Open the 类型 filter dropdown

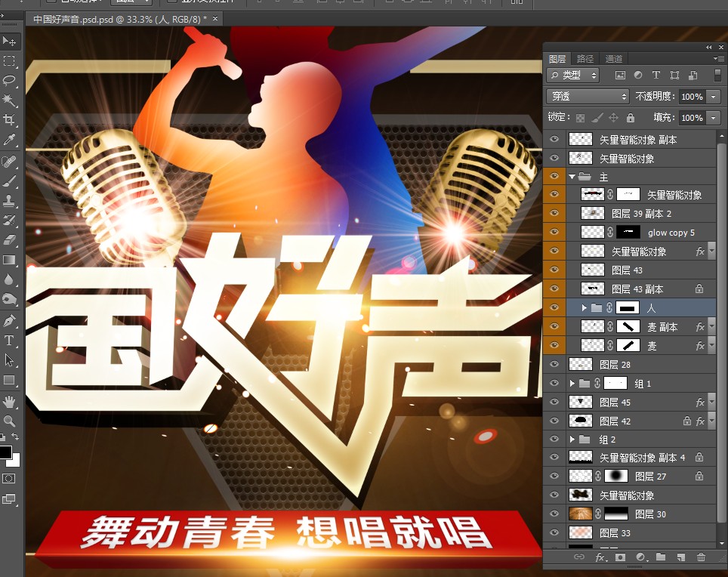(x=572, y=76)
